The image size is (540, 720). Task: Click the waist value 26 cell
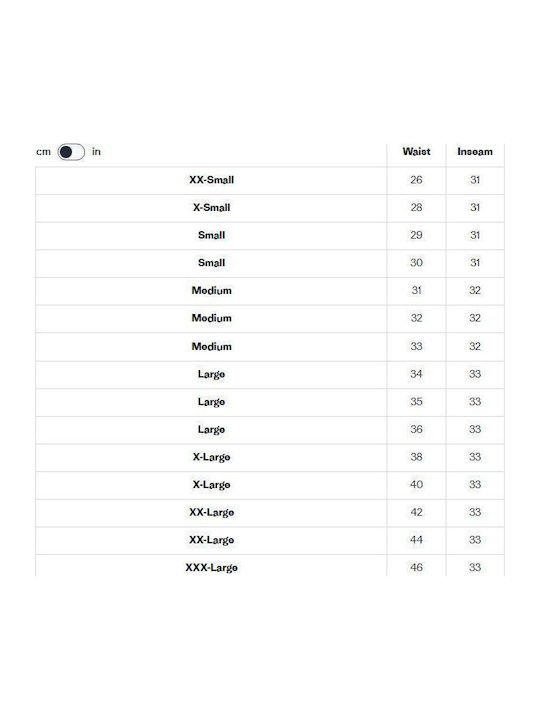(x=416, y=180)
